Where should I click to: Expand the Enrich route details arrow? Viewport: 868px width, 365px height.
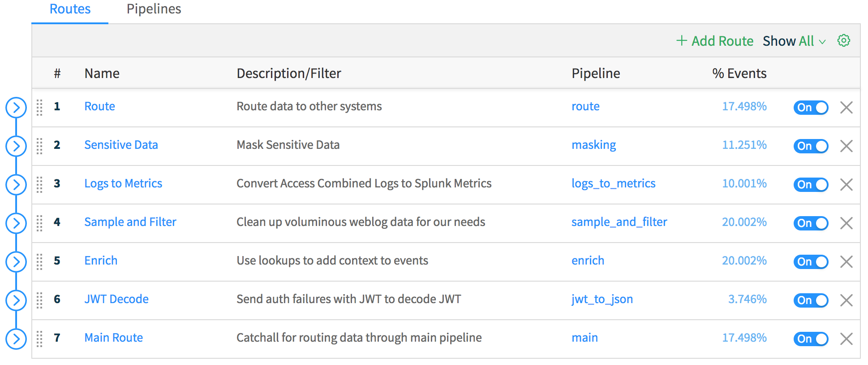pos(16,262)
